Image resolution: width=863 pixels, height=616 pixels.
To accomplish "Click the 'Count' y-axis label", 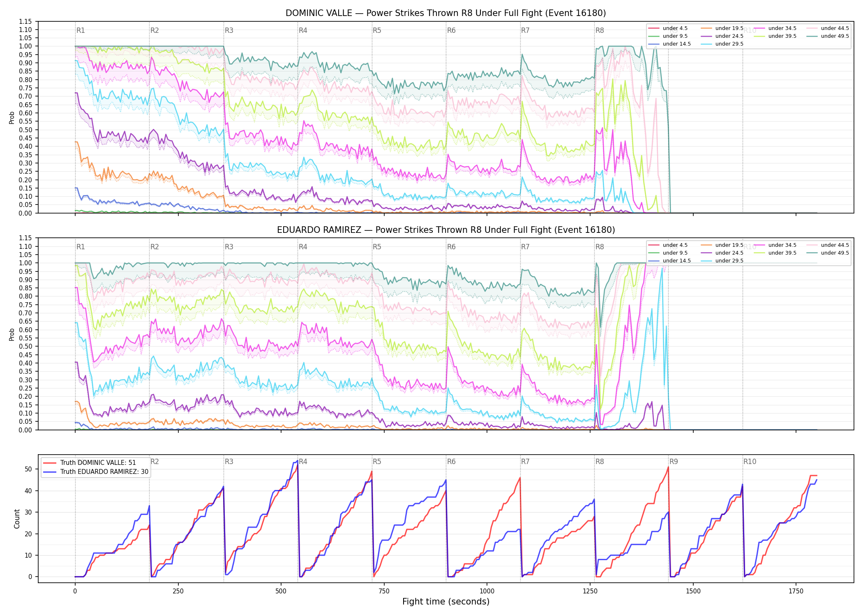I will [x=17, y=519].
